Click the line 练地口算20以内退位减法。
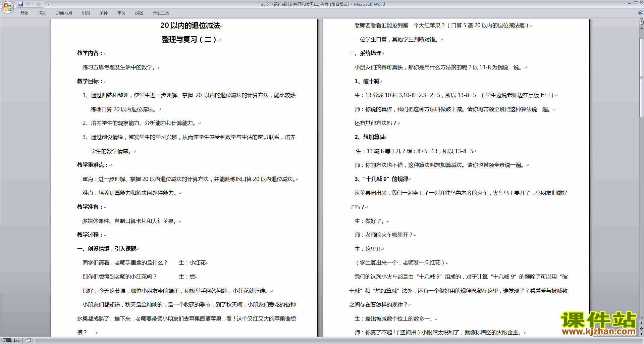Image resolution: width=644 pixels, height=344 pixels. click(124, 109)
